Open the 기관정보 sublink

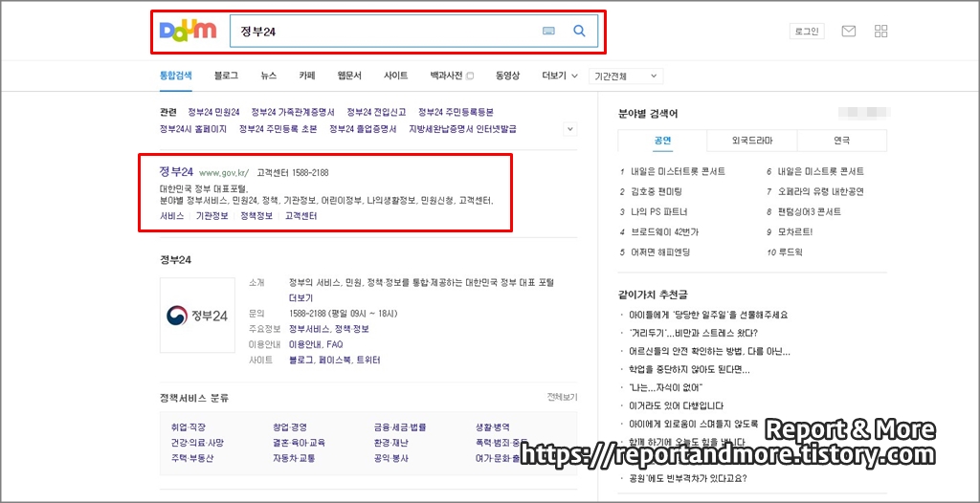click(x=212, y=216)
